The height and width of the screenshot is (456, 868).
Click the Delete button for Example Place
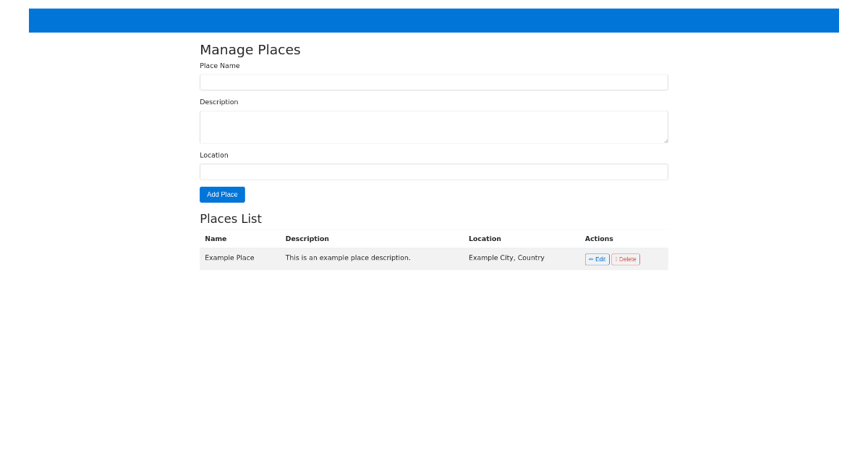(x=625, y=259)
